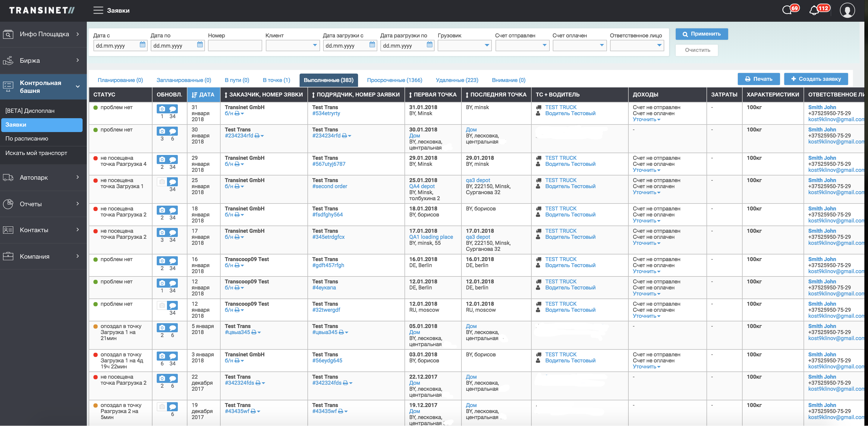
Task: Sort by ПОСЛЕДНЯЯ ТОЧКА column header
Action: pos(496,95)
